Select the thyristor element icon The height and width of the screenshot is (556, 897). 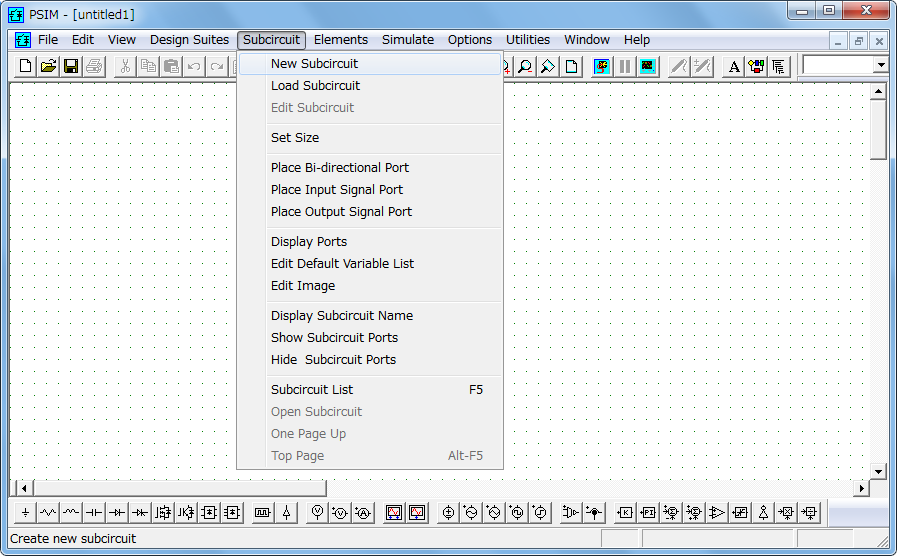click(140, 513)
